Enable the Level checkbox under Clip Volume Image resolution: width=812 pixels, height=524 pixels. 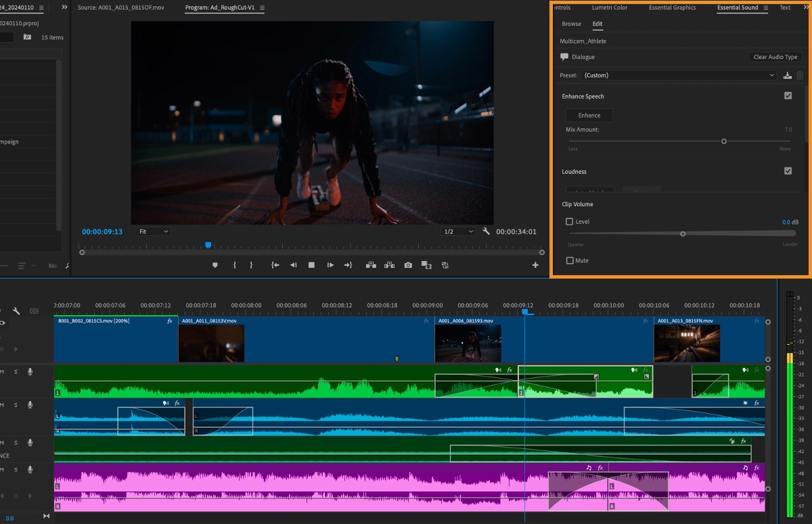point(569,221)
